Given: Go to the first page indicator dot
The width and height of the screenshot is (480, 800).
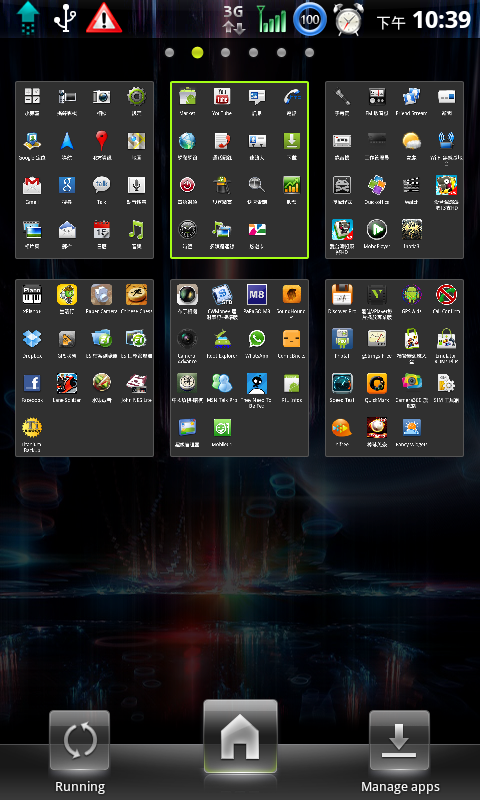Looking at the screenshot, I should tap(170, 53).
